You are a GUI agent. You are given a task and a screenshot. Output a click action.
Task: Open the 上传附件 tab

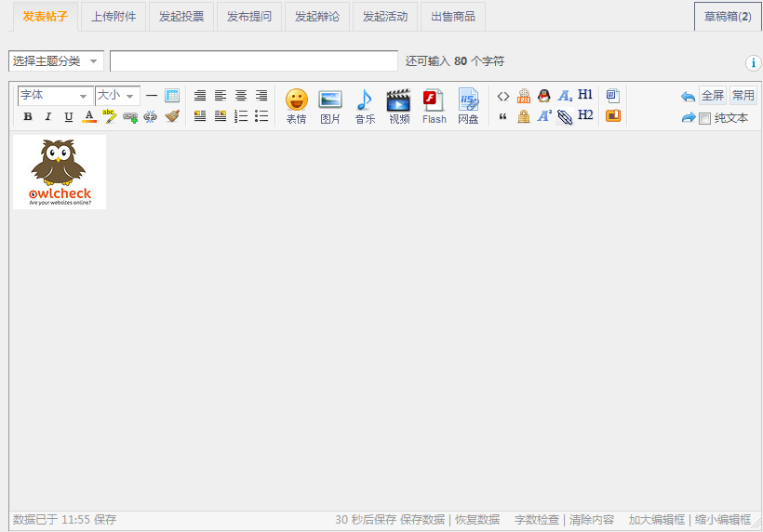click(114, 17)
